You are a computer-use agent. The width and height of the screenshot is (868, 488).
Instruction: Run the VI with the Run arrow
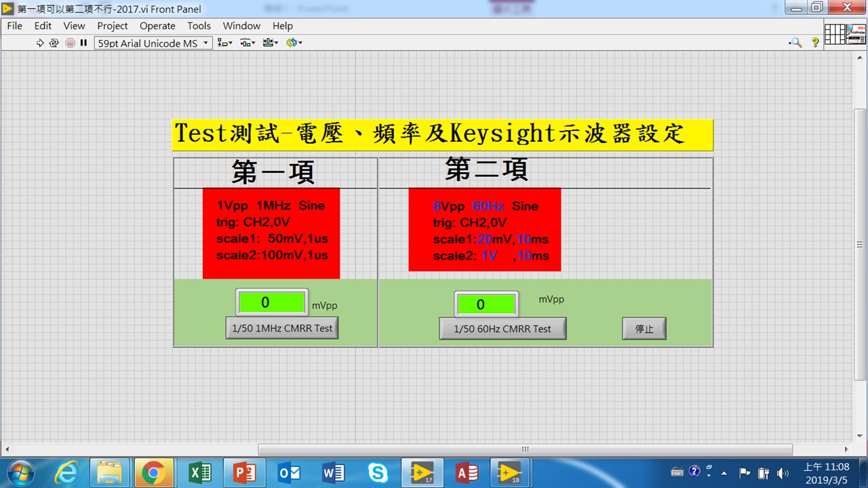[40, 43]
